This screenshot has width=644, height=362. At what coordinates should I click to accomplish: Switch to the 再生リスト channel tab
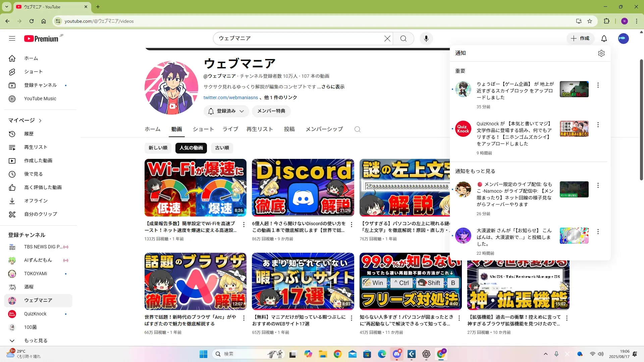coord(259,129)
